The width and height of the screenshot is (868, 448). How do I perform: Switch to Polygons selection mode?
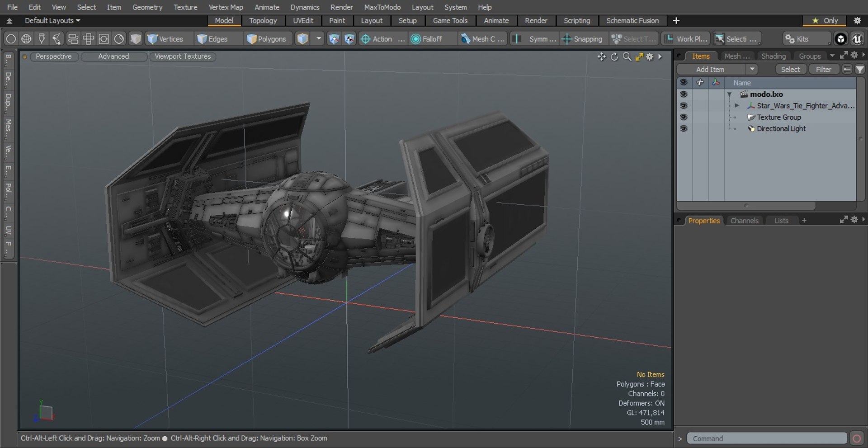click(267, 39)
